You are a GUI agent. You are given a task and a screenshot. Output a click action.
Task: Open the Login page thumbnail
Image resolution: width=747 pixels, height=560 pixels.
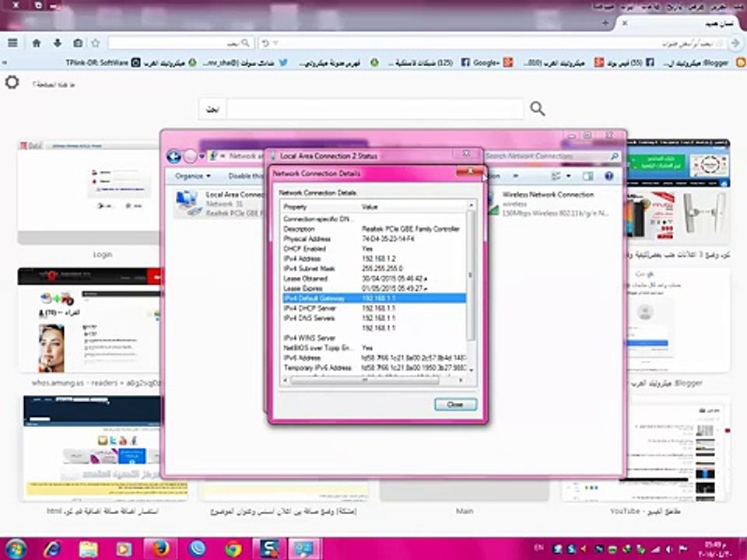89,192
